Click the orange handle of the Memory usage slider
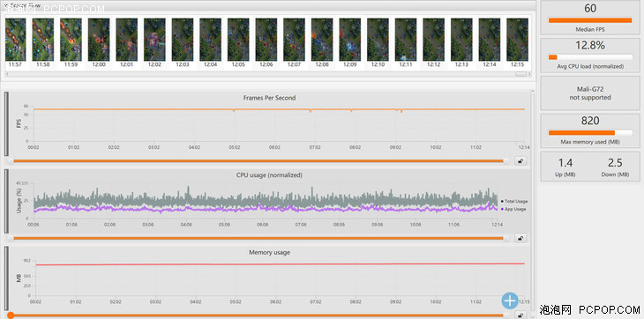644x319 pixels. pyautogui.click(x=11, y=315)
